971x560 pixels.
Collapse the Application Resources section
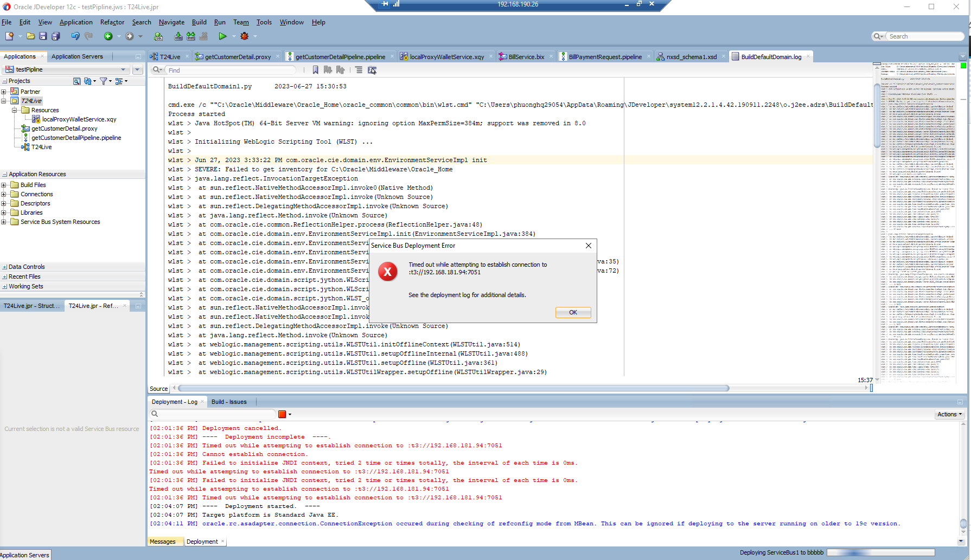pyautogui.click(x=5, y=175)
